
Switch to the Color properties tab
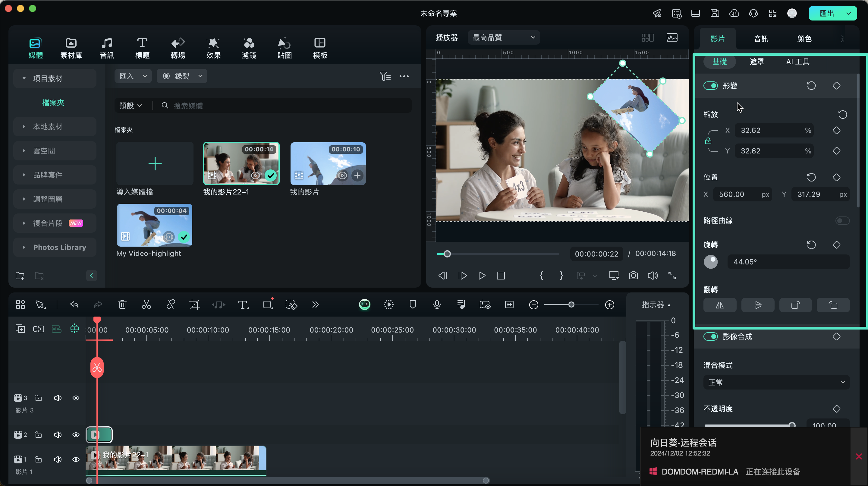[x=804, y=39]
